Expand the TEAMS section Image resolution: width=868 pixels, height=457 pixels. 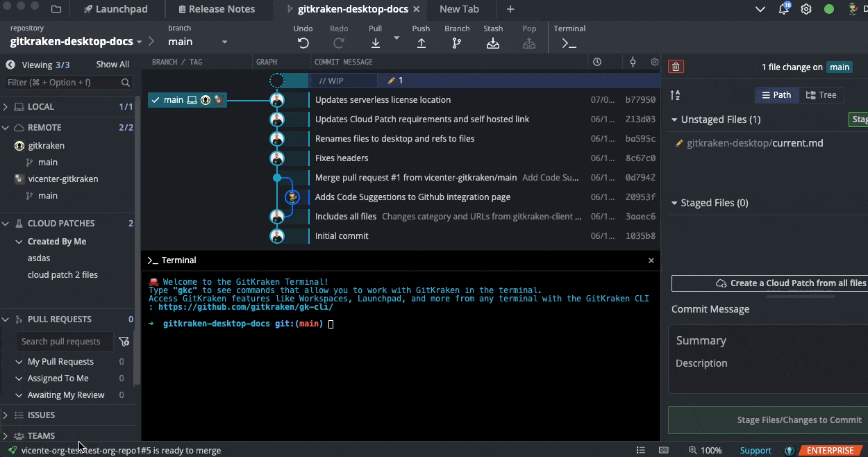tap(6, 436)
